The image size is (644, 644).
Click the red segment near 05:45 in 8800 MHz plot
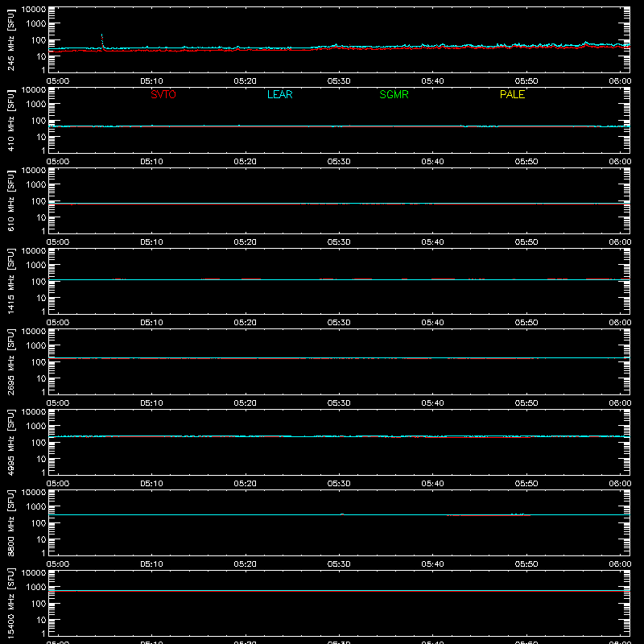[x=489, y=515]
